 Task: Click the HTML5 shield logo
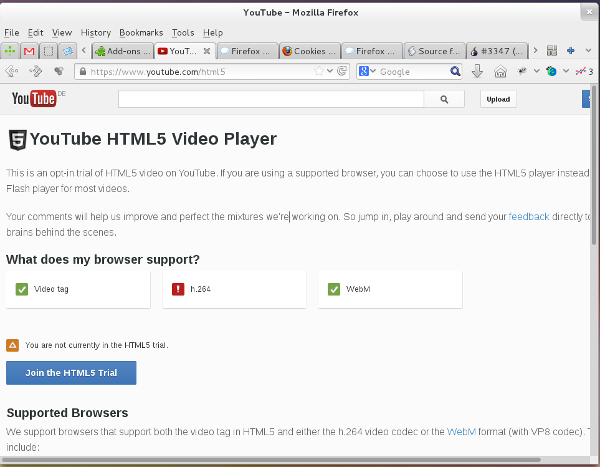click(x=18, y=140)
